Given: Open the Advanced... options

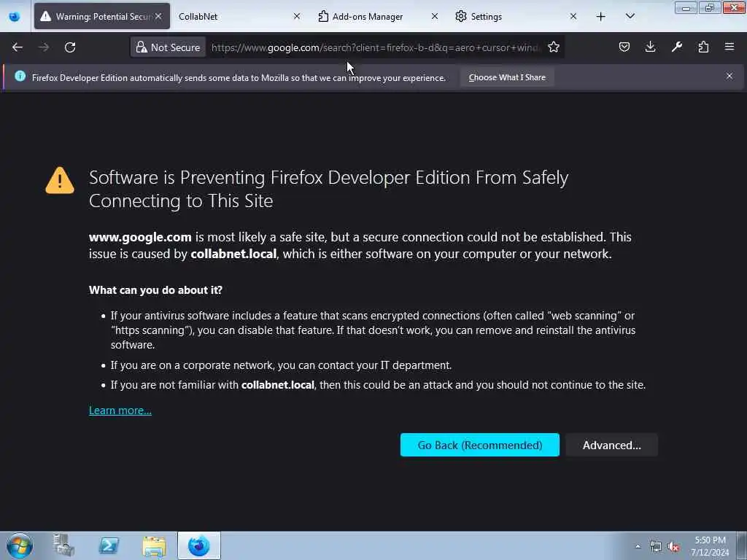Looking at the screenshot, I should pyautogui.click(x=612, y=445).
